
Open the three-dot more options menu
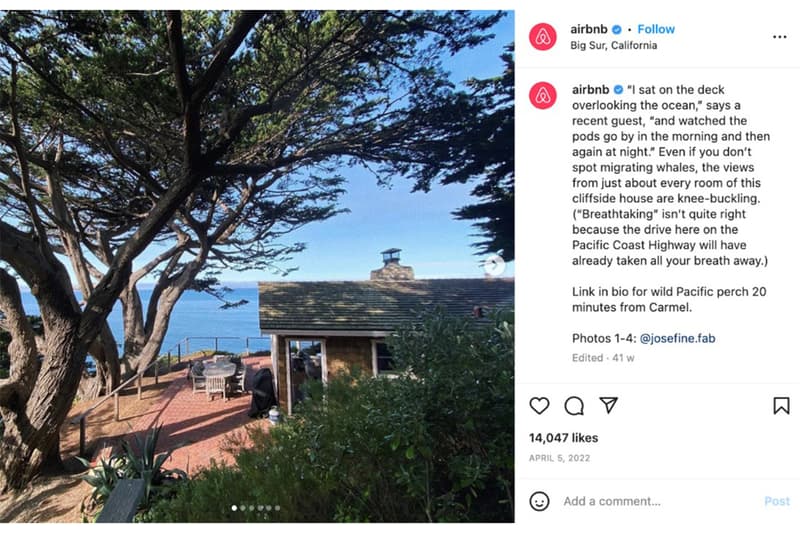tap(779, 37)
